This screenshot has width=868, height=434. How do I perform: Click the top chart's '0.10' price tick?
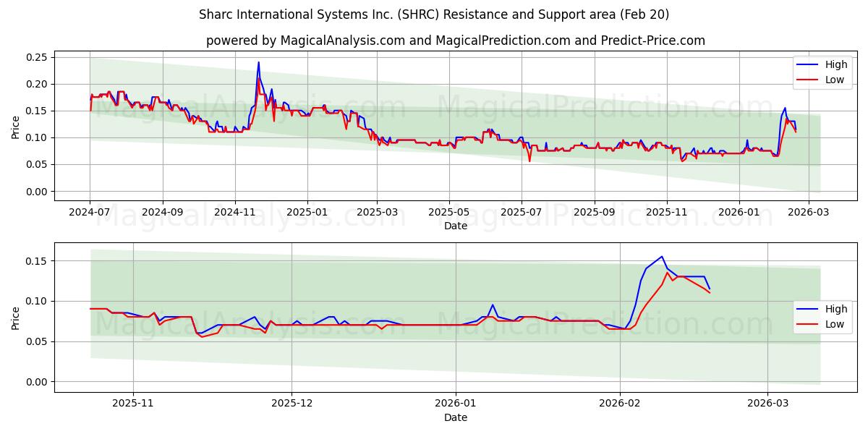click(x=37, y=137)
